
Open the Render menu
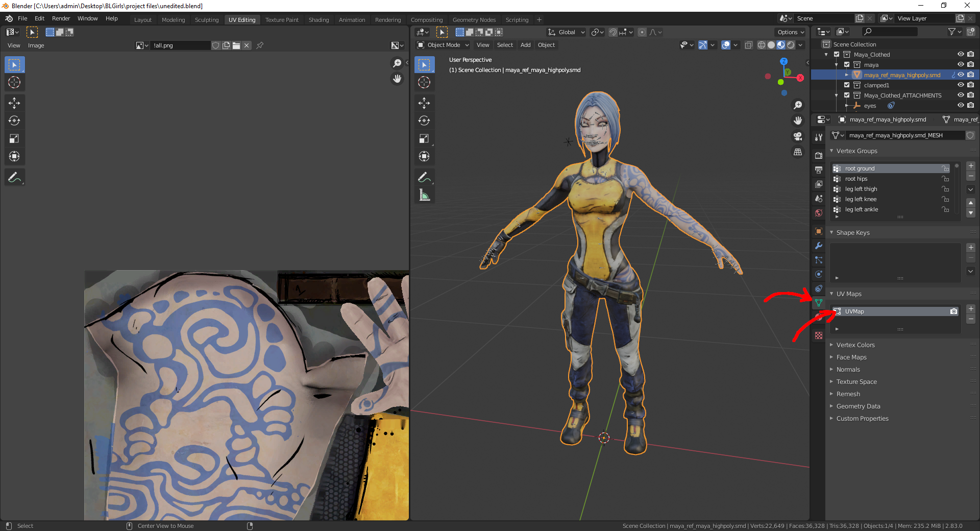tap(61, 18)
